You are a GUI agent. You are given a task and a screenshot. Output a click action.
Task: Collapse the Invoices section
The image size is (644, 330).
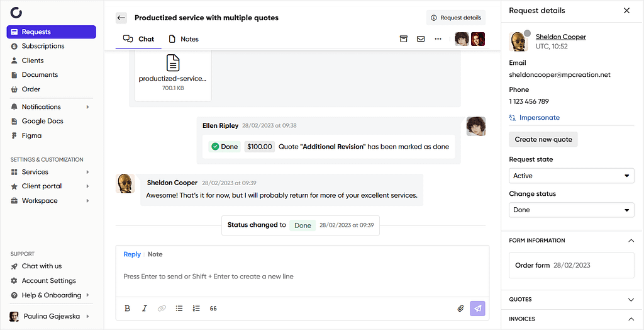pos(631,319)
